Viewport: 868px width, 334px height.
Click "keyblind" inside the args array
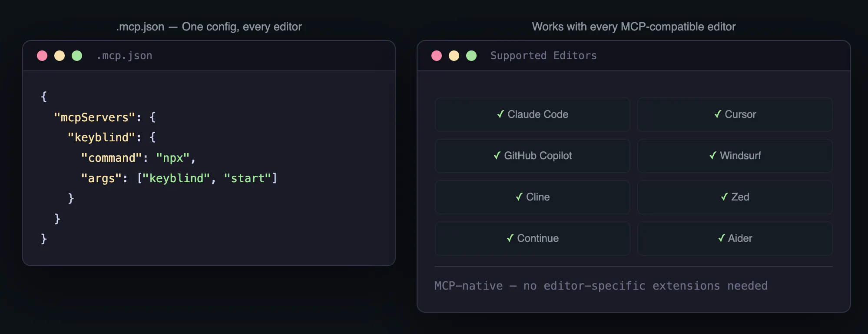pyautogui.click(x=176, y=178)
